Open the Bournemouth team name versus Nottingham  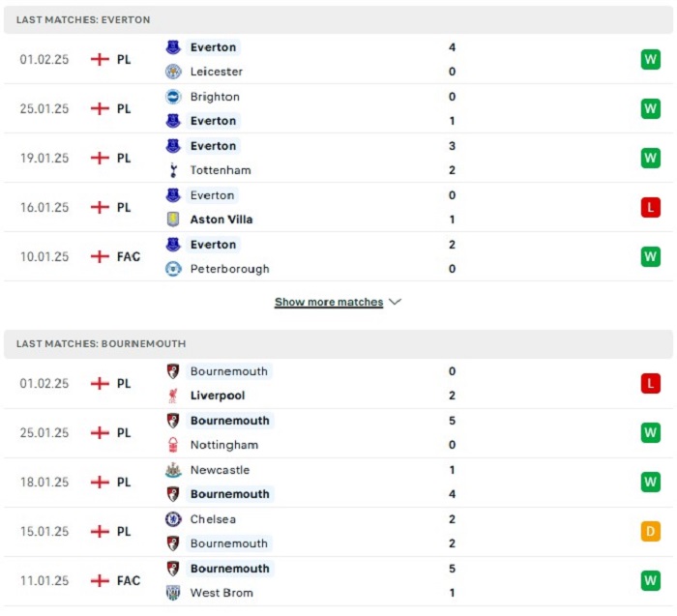(230, 421)
